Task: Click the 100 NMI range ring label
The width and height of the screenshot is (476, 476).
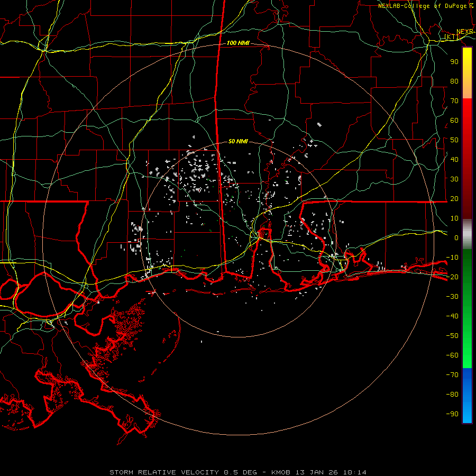Action: 238,43
